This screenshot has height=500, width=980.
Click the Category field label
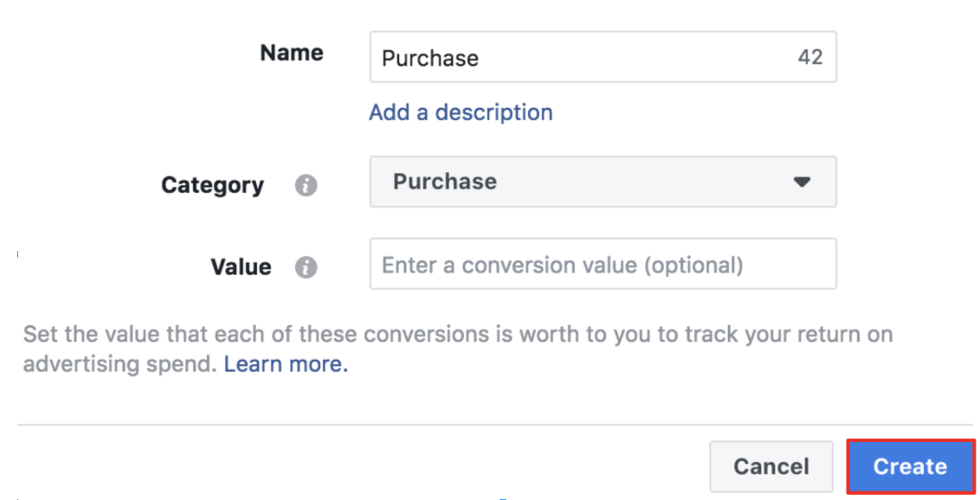[x=212, y=185]
